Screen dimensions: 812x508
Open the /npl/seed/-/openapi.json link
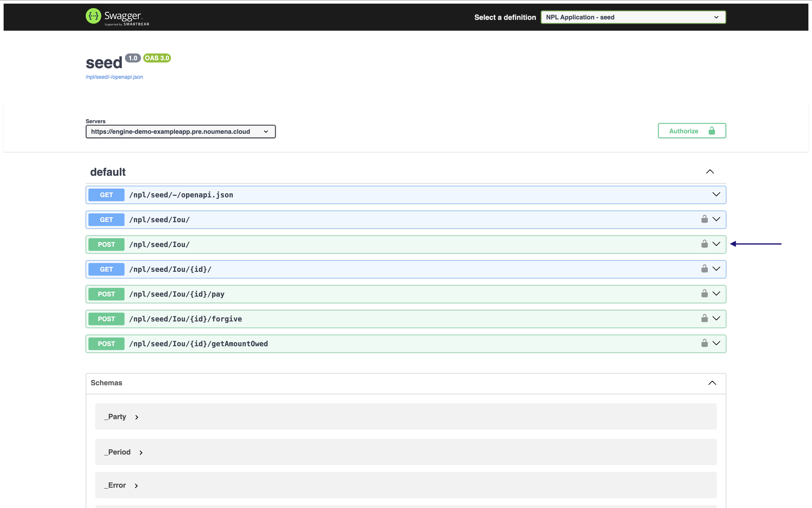click(114, 77)
